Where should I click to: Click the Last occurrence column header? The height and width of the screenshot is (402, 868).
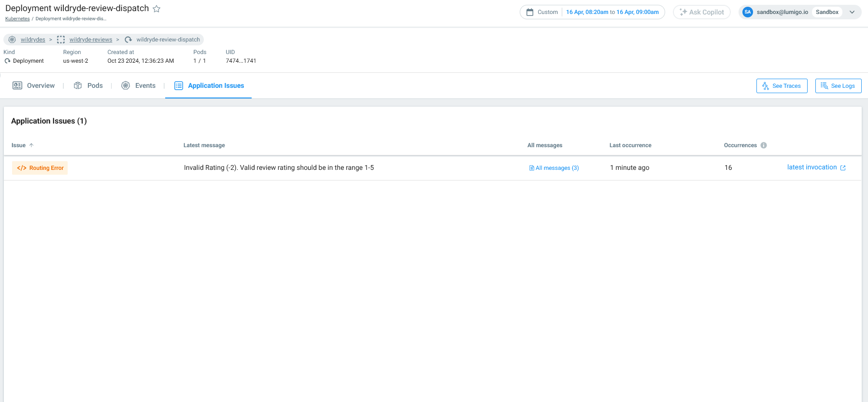pyautogui.click(x=630, y=145)
